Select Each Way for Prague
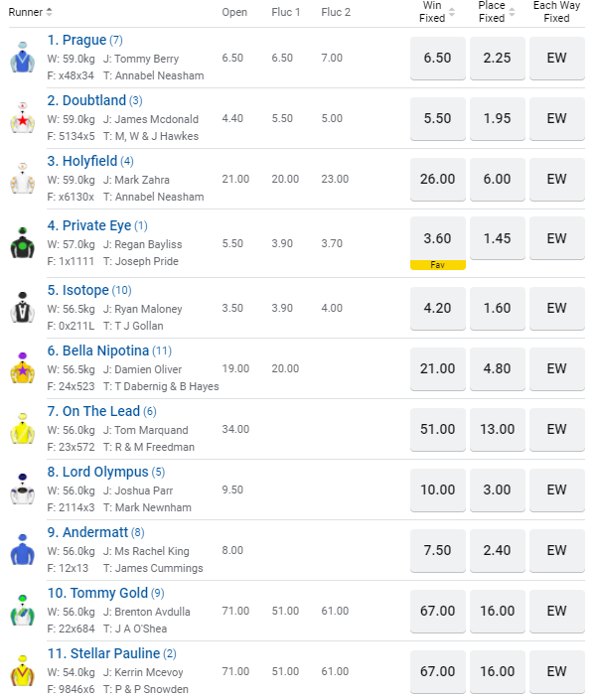Viewport: 596px width, 700px height. (x=556, y=58)
